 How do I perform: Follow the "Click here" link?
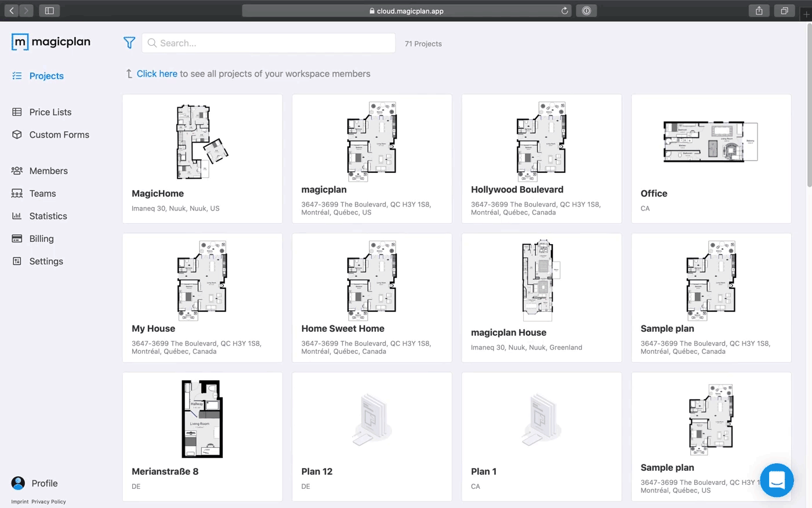[x=157, y=74]
